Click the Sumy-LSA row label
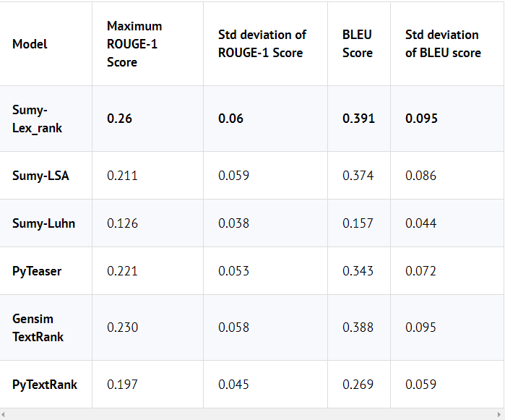Viewport: 505px width, 420px height. tap(40, 176)
